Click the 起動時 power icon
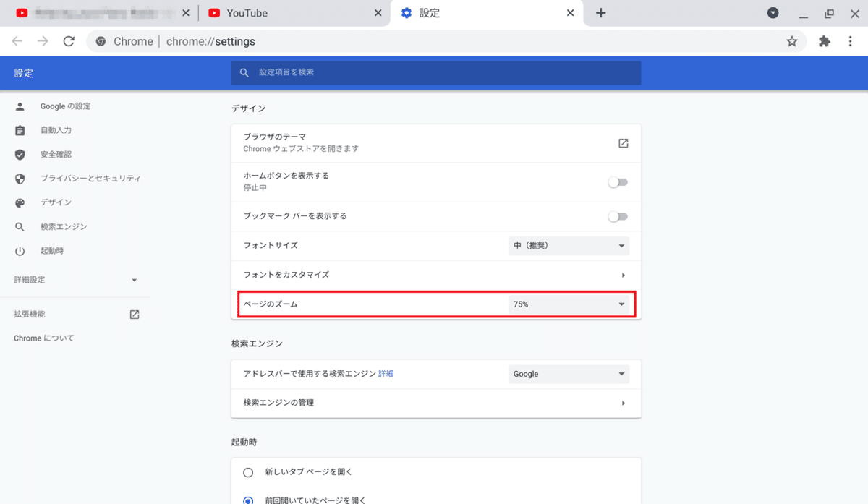 pos(18,251)
